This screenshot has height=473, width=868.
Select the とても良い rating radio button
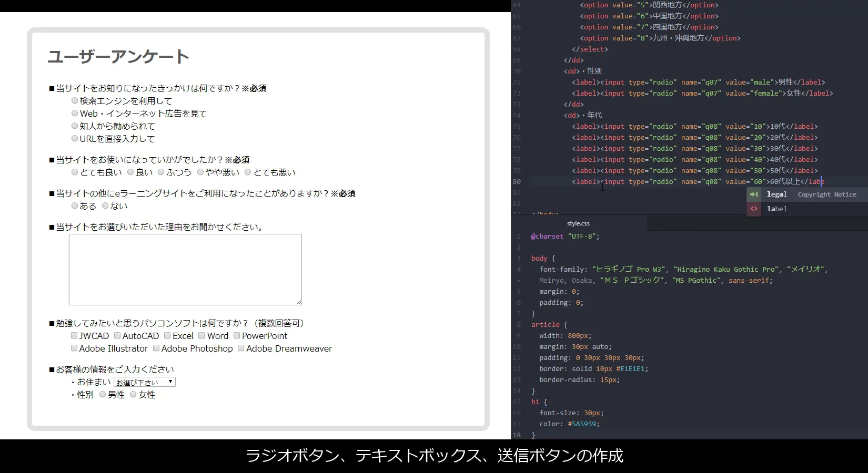(x=75, y=172)
